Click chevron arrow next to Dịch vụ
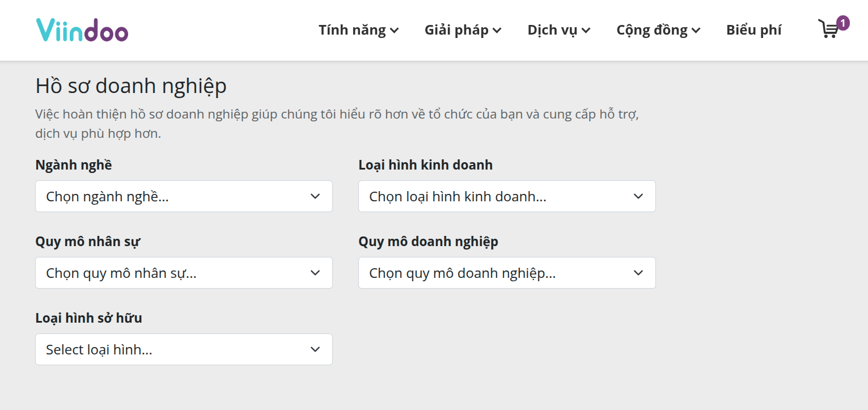This screenshot has height=410, width=868. point(586,31)
